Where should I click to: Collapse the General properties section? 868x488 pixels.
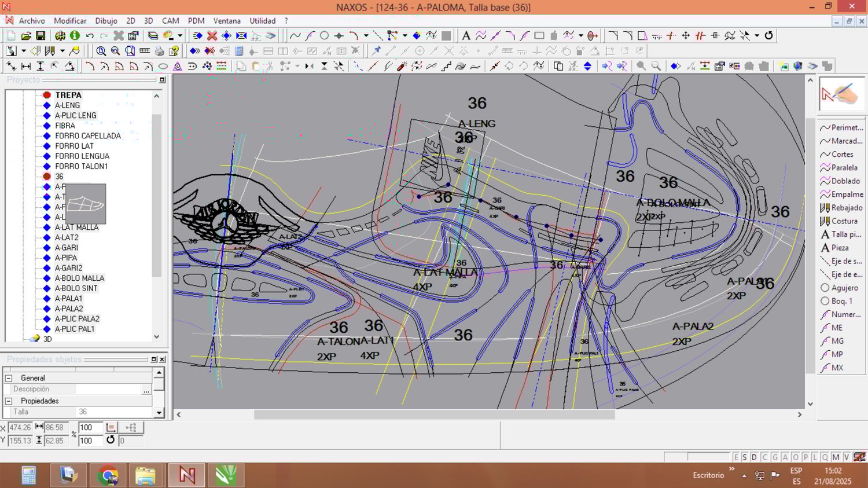(x=9, y=378)
